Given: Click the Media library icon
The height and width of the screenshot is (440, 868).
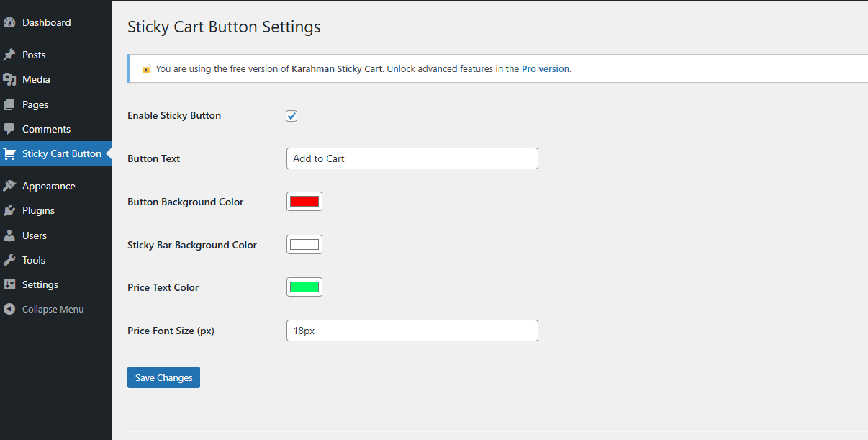Looking at the screenshot, I should point(9,79).
